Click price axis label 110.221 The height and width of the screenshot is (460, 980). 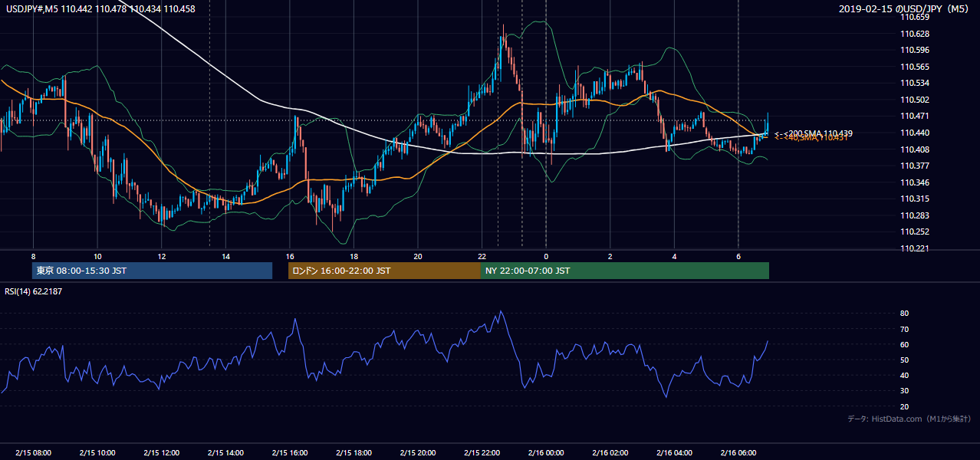click(x=916, y=248)
